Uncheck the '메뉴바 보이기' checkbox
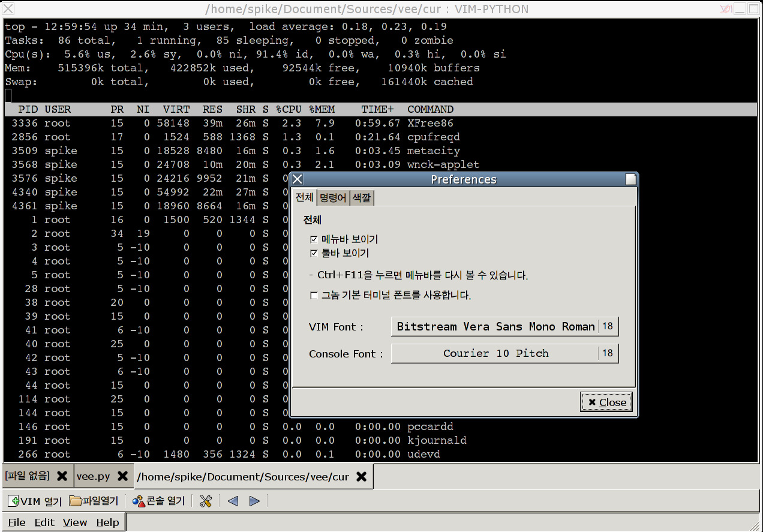This screenshot has width=763, height=532. [314, 239]
